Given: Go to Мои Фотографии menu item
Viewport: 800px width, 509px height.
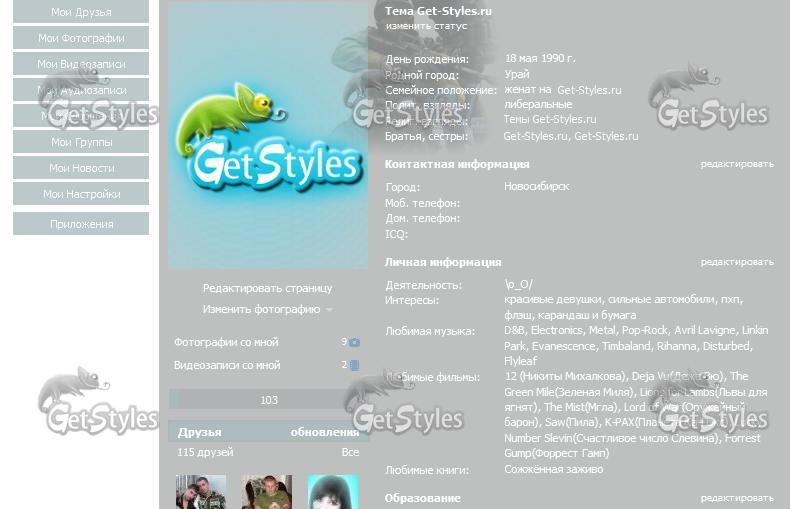Looking at the screenshot, I should [x=81, y=39].
